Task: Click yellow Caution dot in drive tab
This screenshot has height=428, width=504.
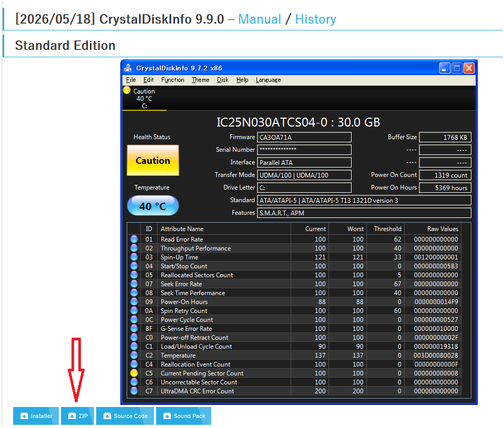Action: pyautogui.click(x=127, y=90)
